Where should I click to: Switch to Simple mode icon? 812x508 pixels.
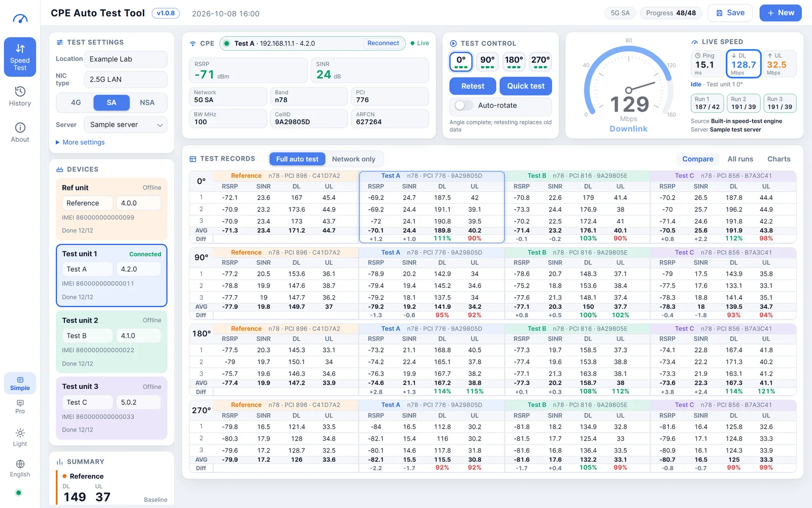[x=20, y=384]
